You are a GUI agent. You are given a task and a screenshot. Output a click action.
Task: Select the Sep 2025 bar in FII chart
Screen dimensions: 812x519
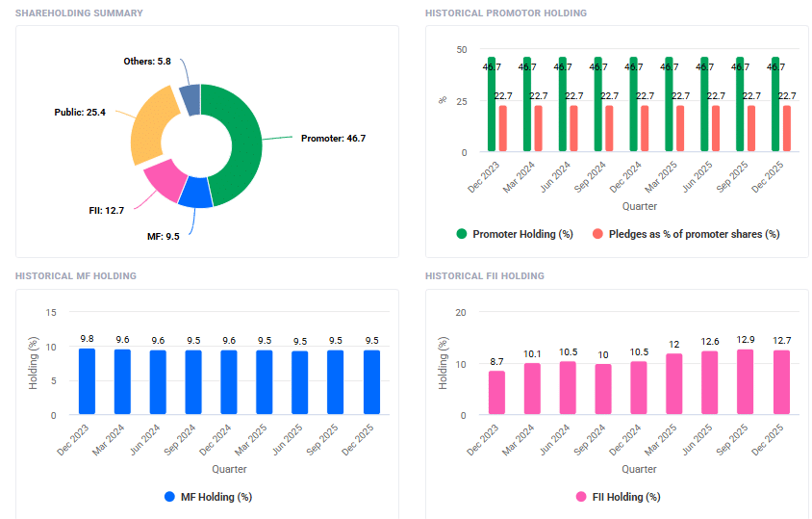pos(745,382)
